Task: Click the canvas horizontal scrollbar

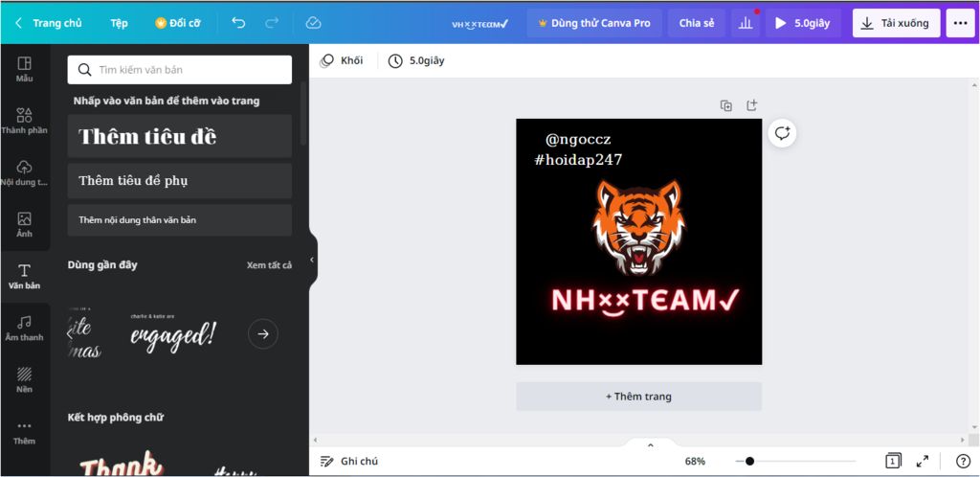Action: [x=638, y=440]
